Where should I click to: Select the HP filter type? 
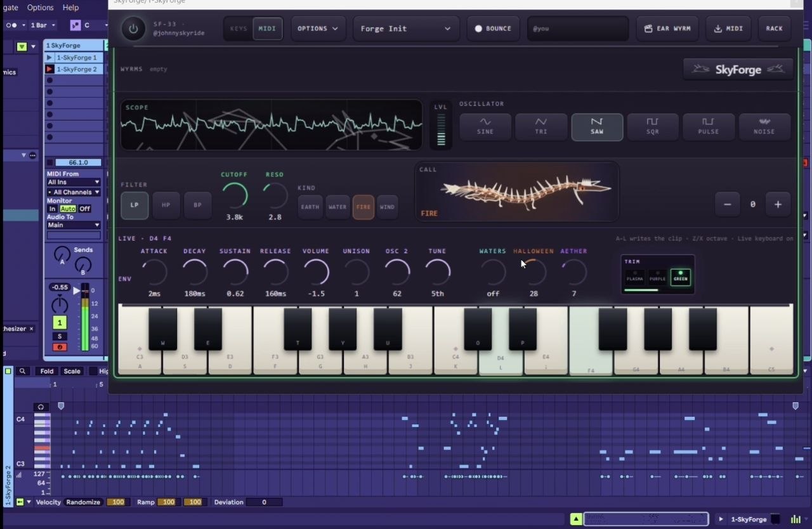pyautogui.click(x=166, y=205)
